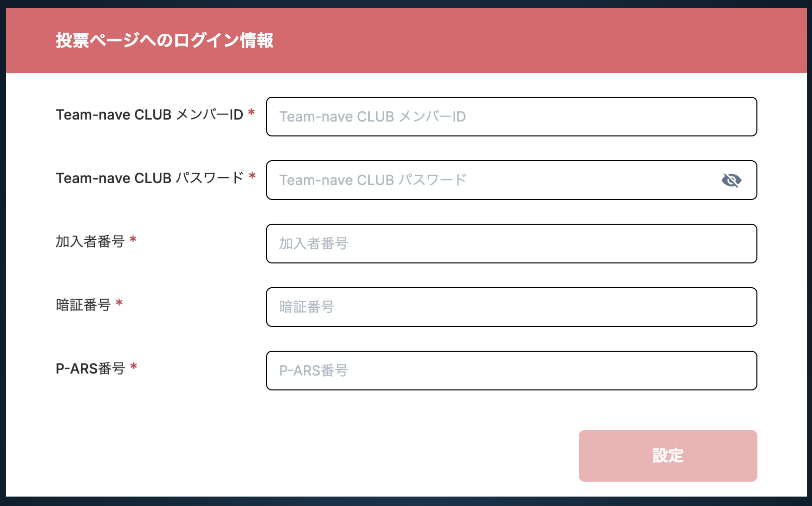Viewport: 812px width, 506px height.
Task: Click the Team-nave CLUB メンバーID label text
Action: [149, 115]
